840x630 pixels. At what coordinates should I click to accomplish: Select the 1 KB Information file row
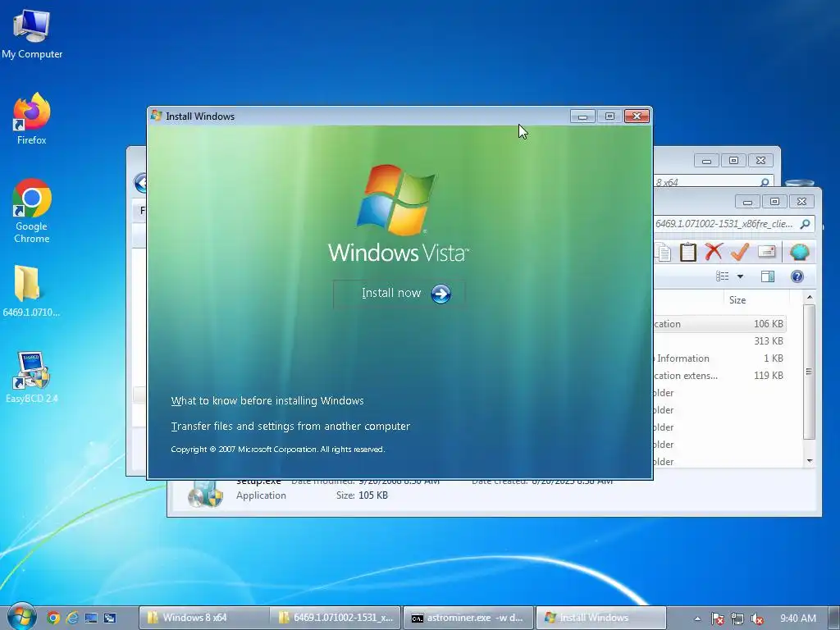point(719,358)
